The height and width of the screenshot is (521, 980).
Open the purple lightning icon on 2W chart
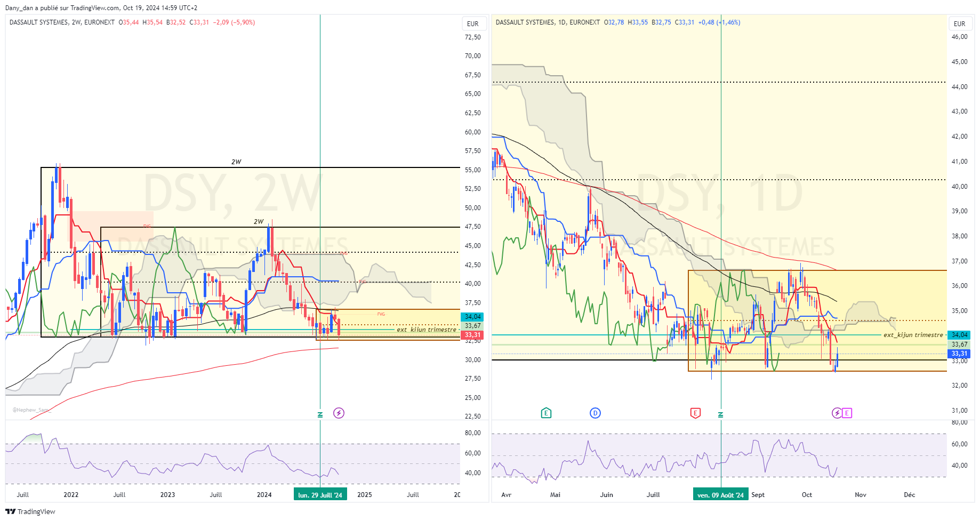click(339, 413)
